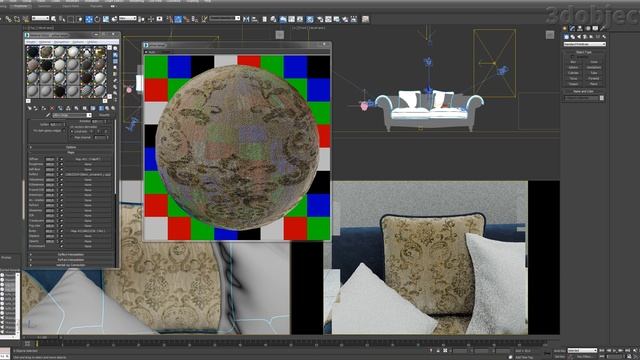Expand the Reflect interpolation rollout

click(x=71, y=255)
